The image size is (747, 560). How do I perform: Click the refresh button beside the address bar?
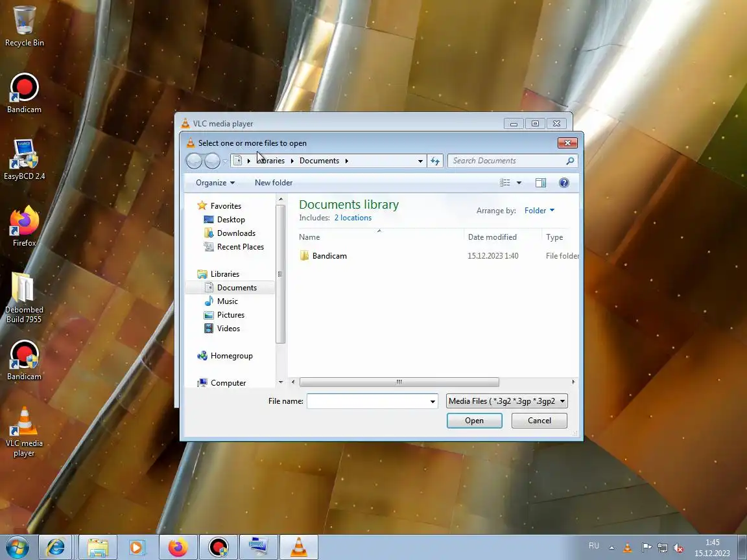[435, 161]
